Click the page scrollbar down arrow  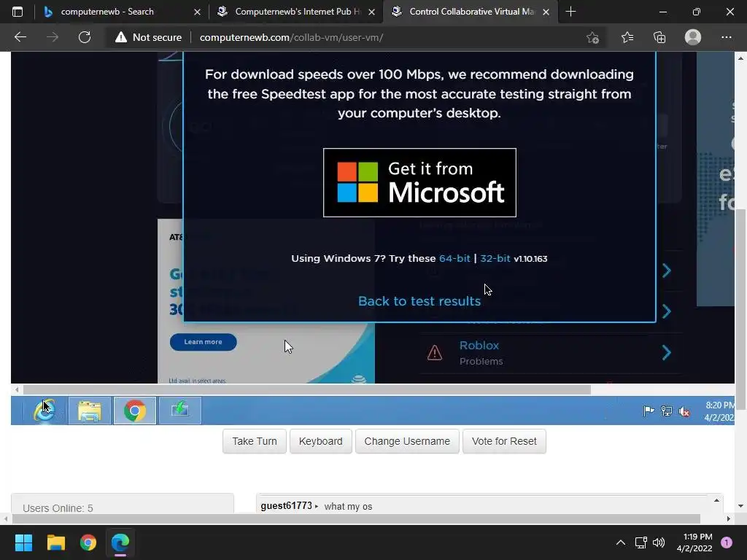740,506
